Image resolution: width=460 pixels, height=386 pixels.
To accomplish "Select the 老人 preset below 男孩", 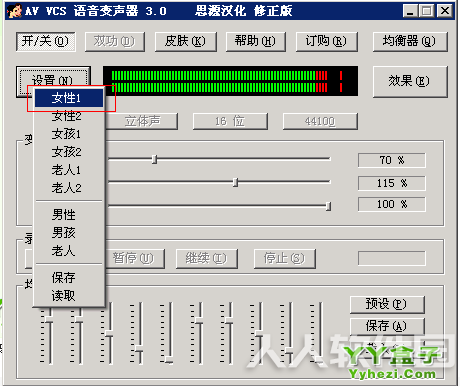I will coord(69,251).
